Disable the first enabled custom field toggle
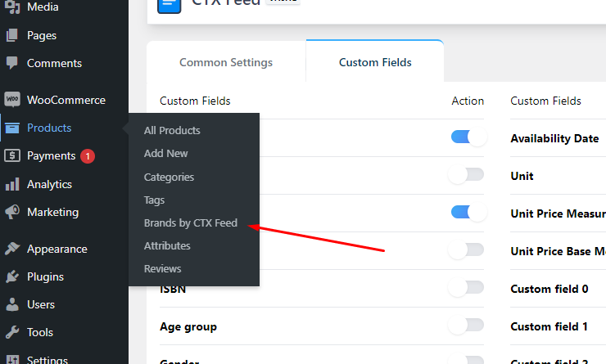 [468, 137]
